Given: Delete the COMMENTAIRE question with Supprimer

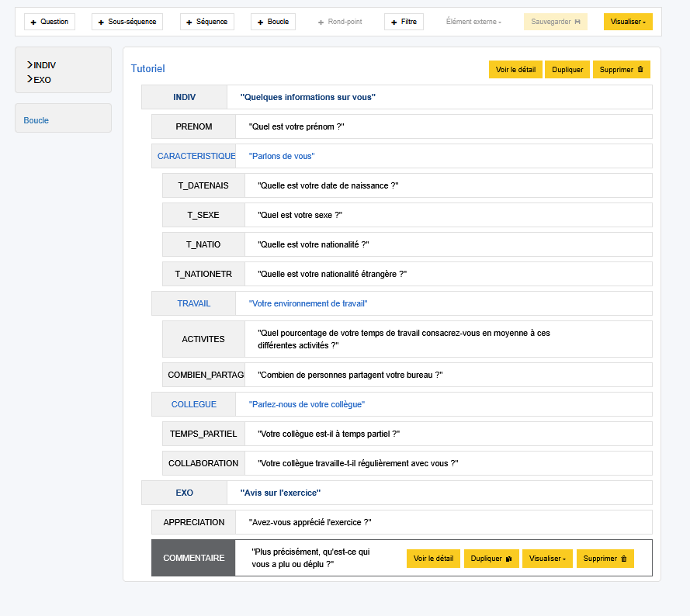Looking at the screenshot, I should point(605,559).
